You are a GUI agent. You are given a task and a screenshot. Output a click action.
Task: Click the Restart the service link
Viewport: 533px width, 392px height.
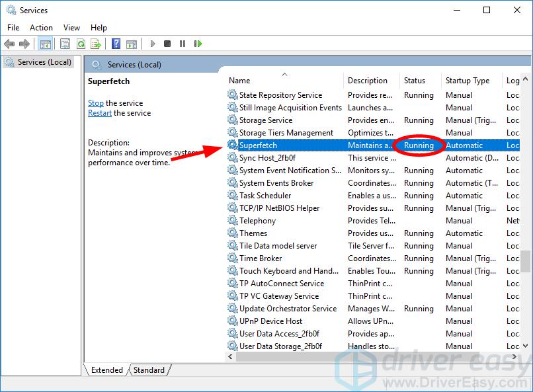(x=100, y=113)
